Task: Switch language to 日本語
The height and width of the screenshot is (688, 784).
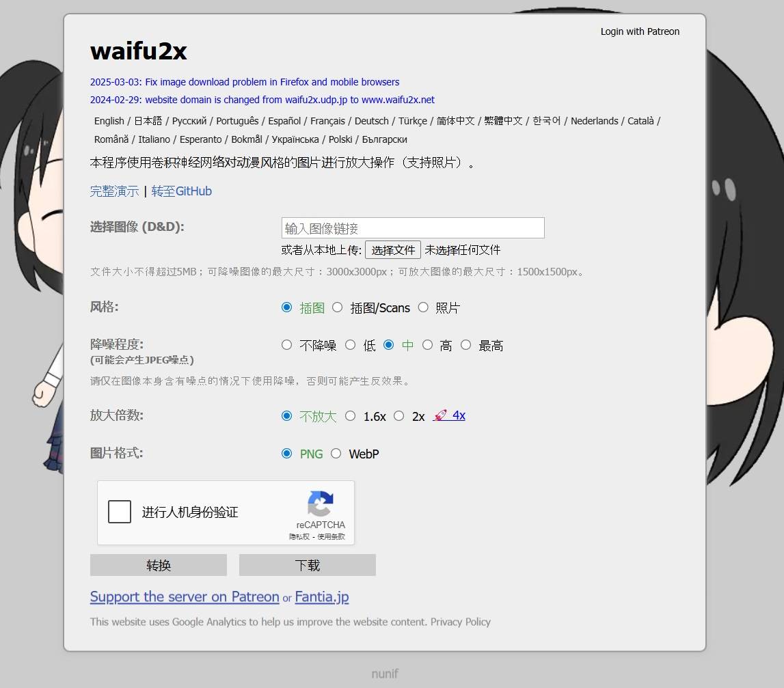Action: point(148,121)
